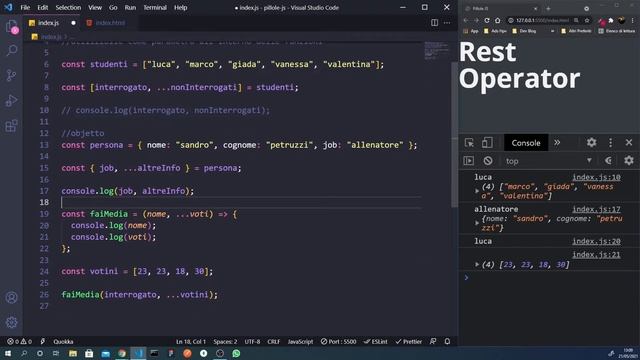Split the editor to the right

(x=434, y=23)
